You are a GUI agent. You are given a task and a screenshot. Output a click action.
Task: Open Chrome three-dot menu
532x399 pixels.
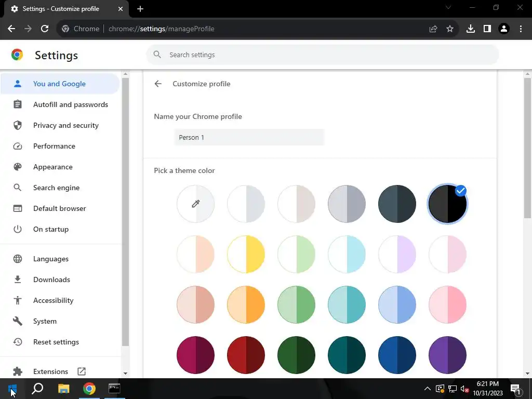coord(521,29)
